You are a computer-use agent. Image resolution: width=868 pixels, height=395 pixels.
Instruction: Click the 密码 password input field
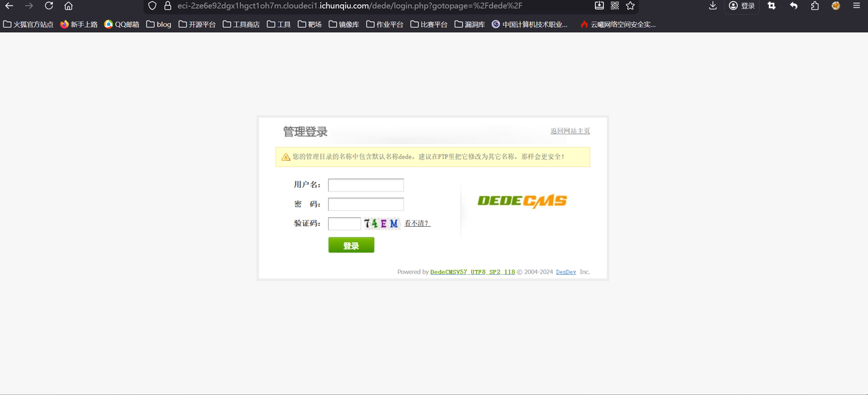click(366, 204)
